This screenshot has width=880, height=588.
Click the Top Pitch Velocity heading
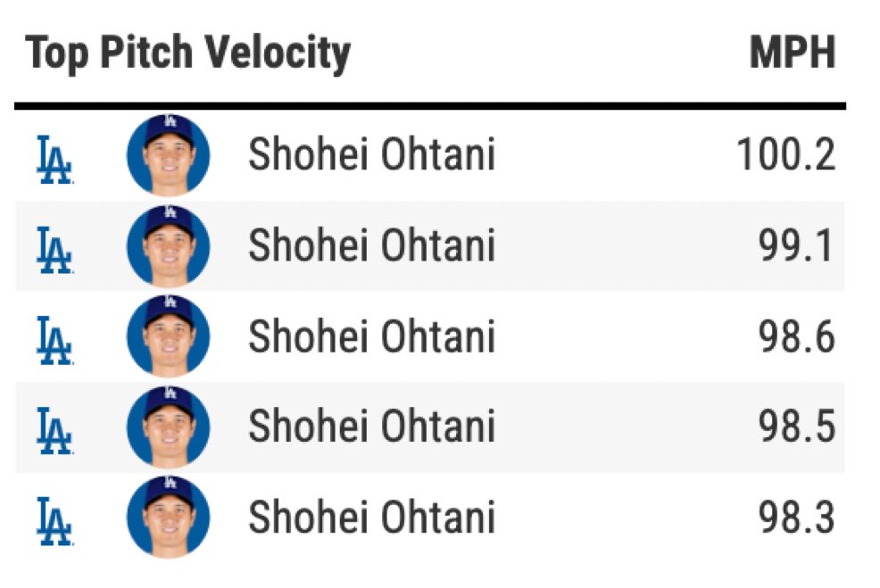pos(188,54)
